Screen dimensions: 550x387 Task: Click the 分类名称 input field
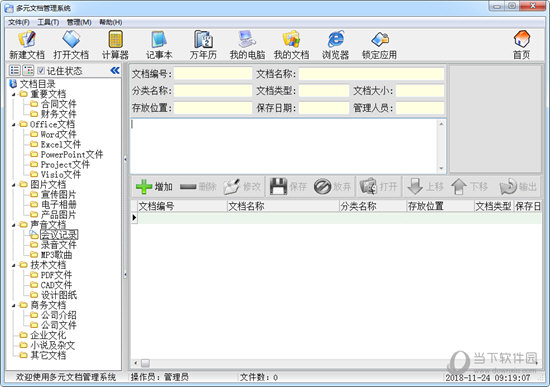pos(213,91)
